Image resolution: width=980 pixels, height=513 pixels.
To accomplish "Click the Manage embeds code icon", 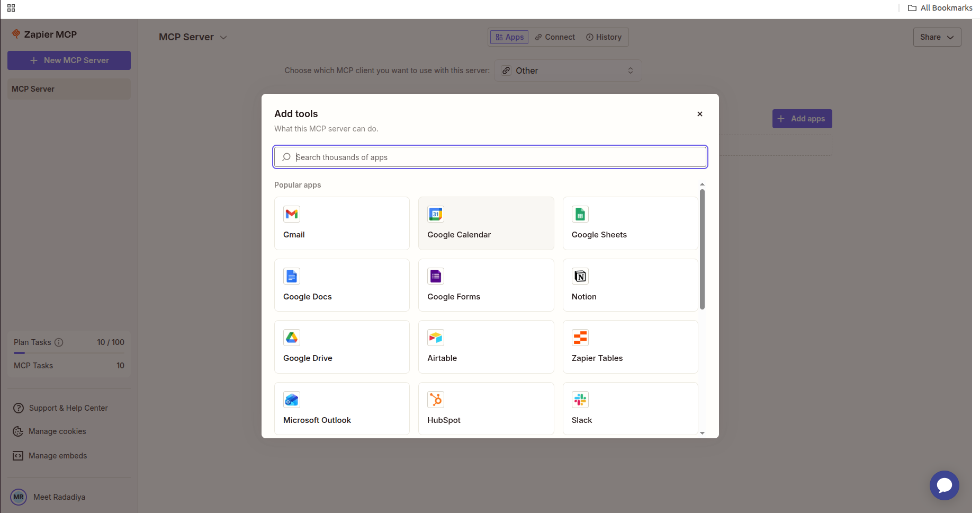I will tap(18, 456).
